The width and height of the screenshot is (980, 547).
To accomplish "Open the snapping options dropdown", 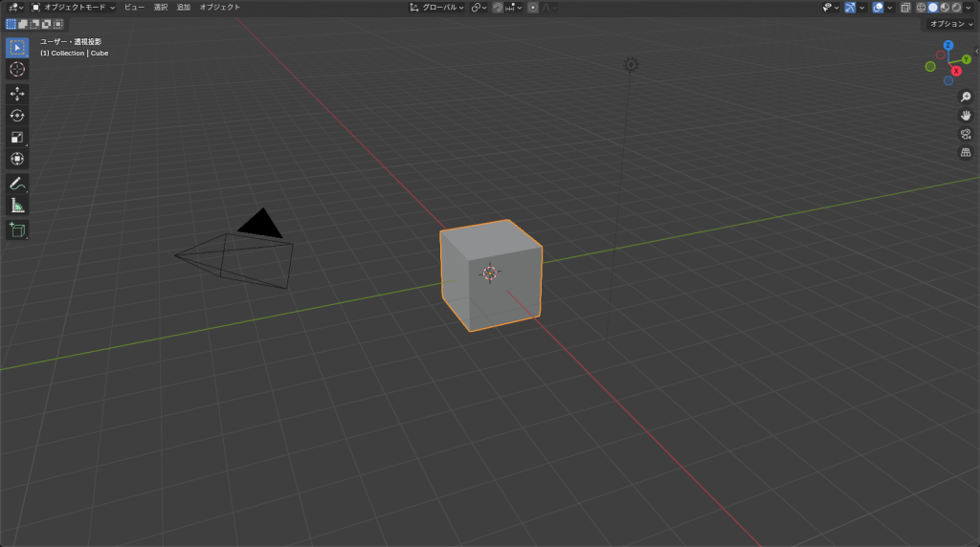I will tap(514, 8).
